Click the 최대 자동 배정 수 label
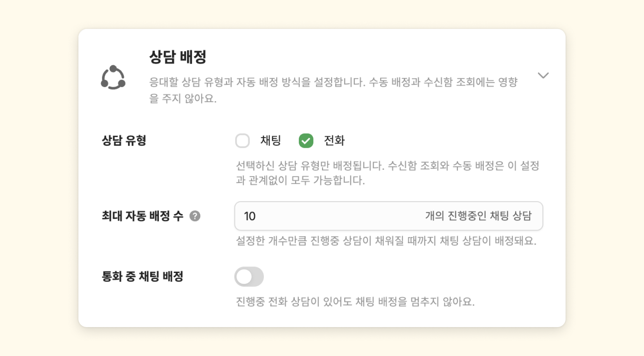Image resolution: width=644 pixels, height=356 pixels. pyautogui.click(x=142, y=216)
